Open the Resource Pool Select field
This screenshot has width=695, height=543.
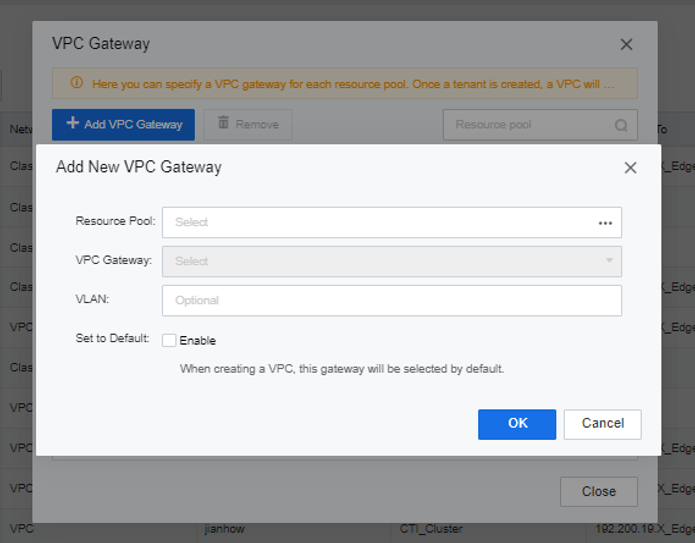coord(380,222)
